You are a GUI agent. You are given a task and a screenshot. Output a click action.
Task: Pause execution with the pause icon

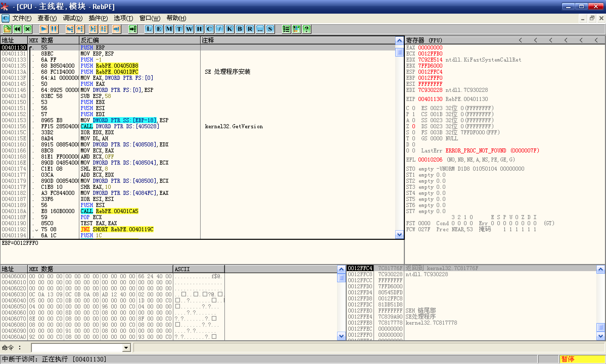click(x=54, y=29)
